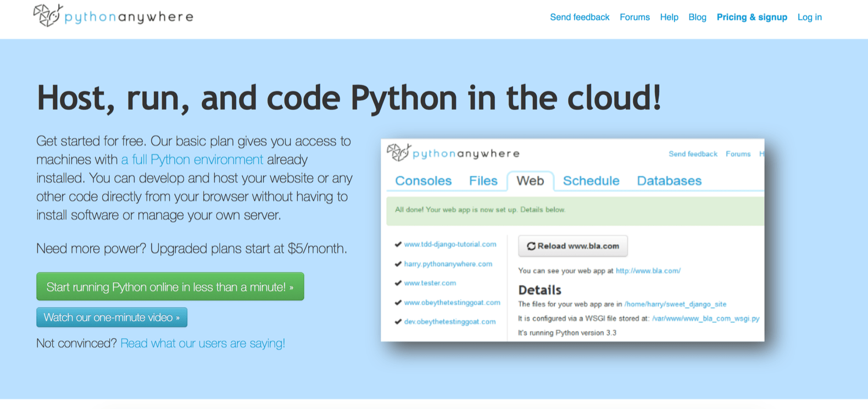Open the /home/harry/sweet_django_site path link
The image size is (868, 409).
(675, 304)
